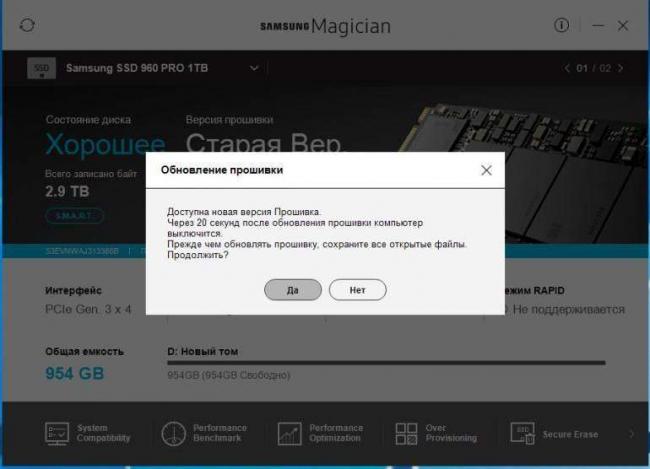This screenshot has width=650, height=469.
Task: Click the 01 / 02 drive counter
Action: (594, 68)
